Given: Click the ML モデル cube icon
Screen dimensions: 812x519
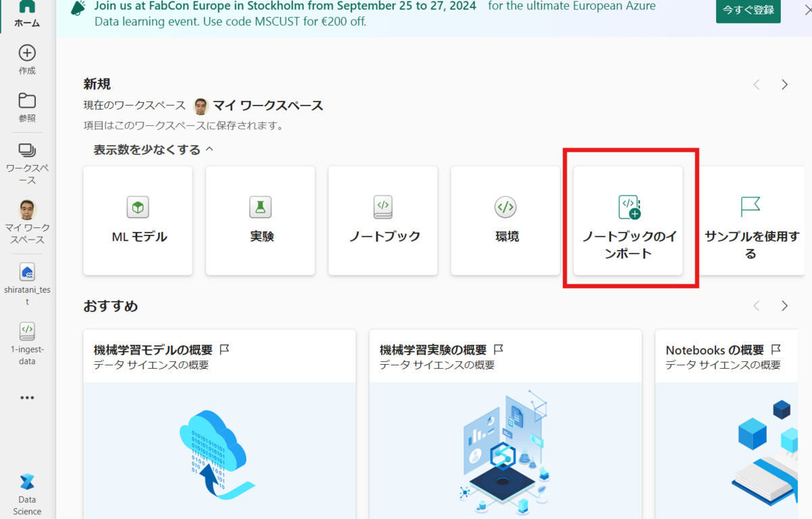Looking at the screenshot, I should point(138,207).
